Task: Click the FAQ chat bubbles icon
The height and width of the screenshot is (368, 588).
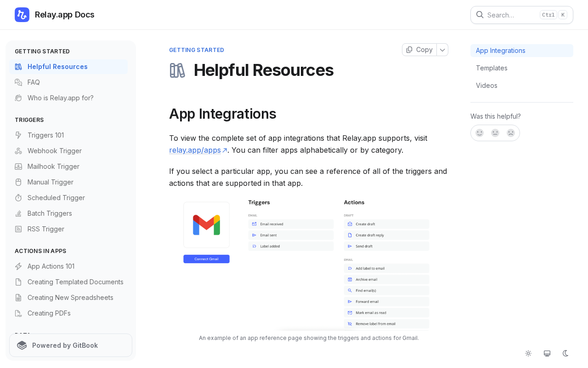Action: click(x=18, y=82)
